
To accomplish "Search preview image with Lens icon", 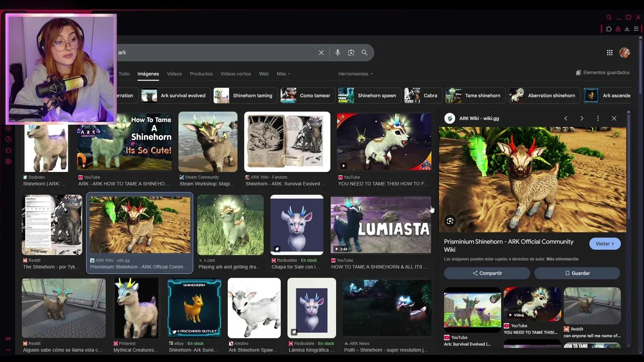I will (x=450, y=221).
